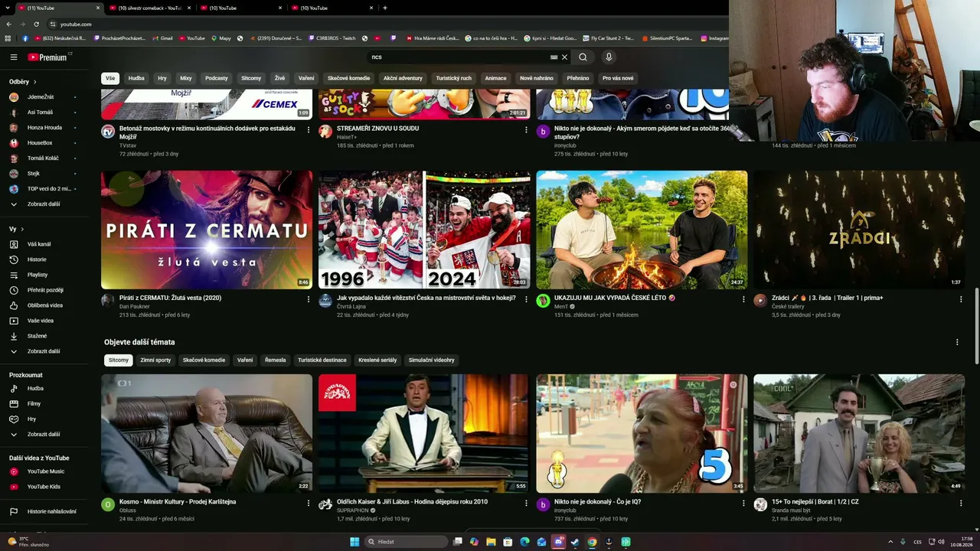Launch YouTube Kids from the sidebar
Viewport: 980px width, 551px height.
(44, 487)
